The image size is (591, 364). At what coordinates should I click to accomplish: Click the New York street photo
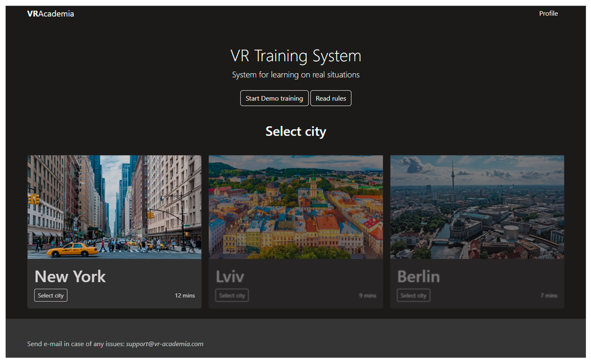pyautogui.click(x=114, y=207)
